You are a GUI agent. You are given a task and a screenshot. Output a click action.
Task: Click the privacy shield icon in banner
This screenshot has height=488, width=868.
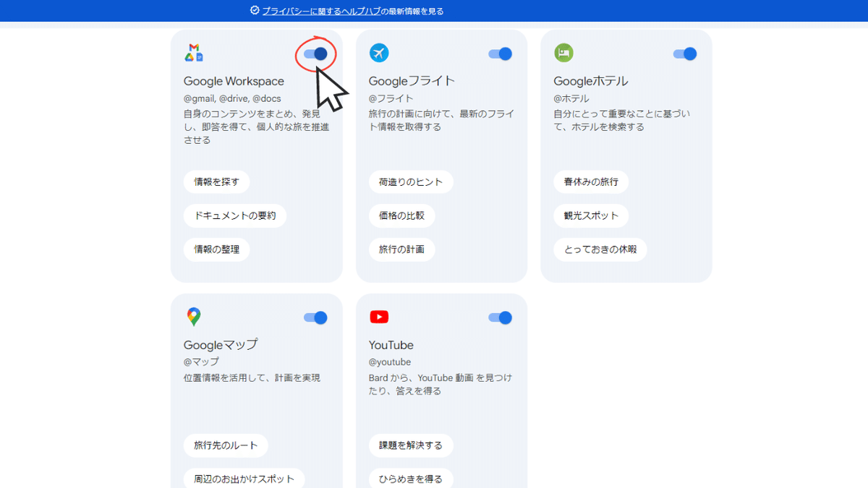[x=255, y=11]
